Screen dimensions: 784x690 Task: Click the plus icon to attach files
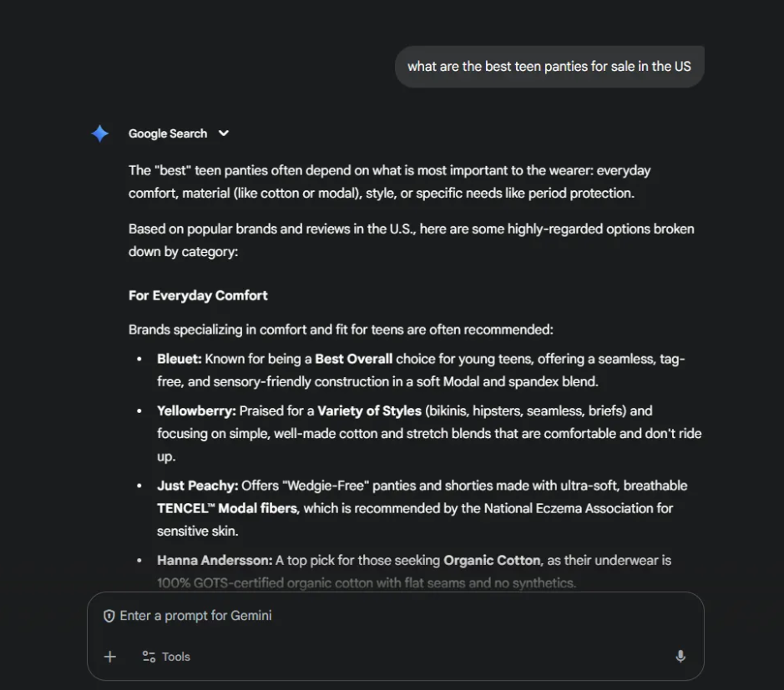click(x=109, y=657)
